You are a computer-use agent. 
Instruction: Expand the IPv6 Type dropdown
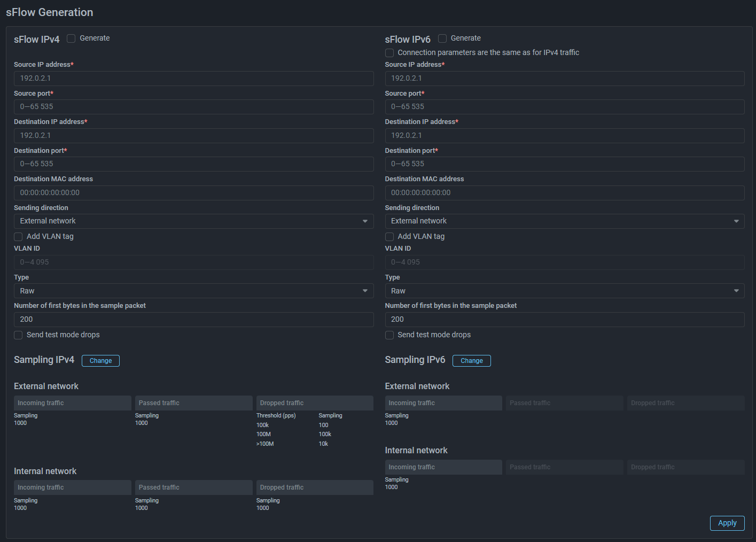564,291
